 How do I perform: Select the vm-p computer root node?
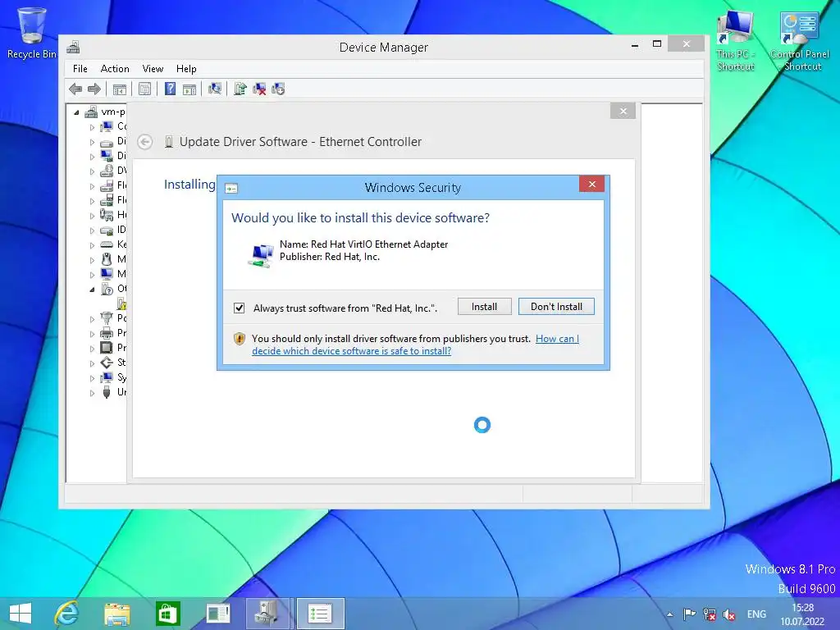pos(106,112)
